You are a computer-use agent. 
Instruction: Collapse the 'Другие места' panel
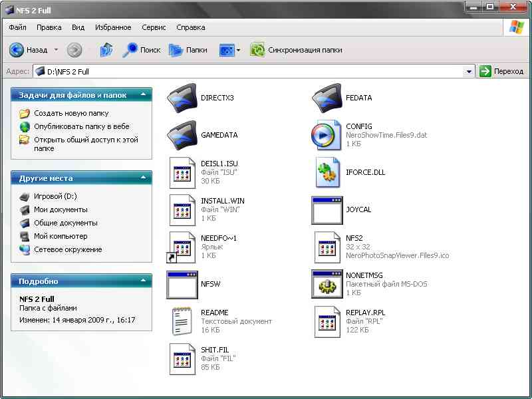click(143, 178)
